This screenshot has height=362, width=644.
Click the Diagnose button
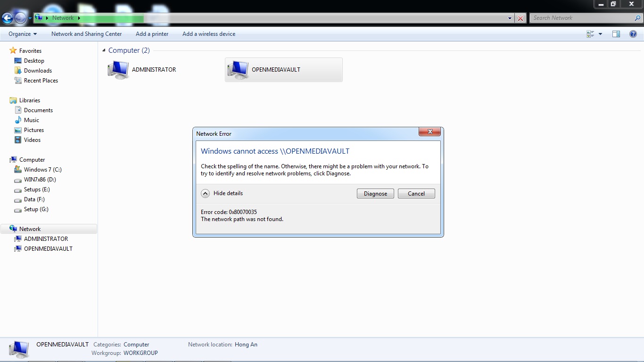(x=375, y=194)
